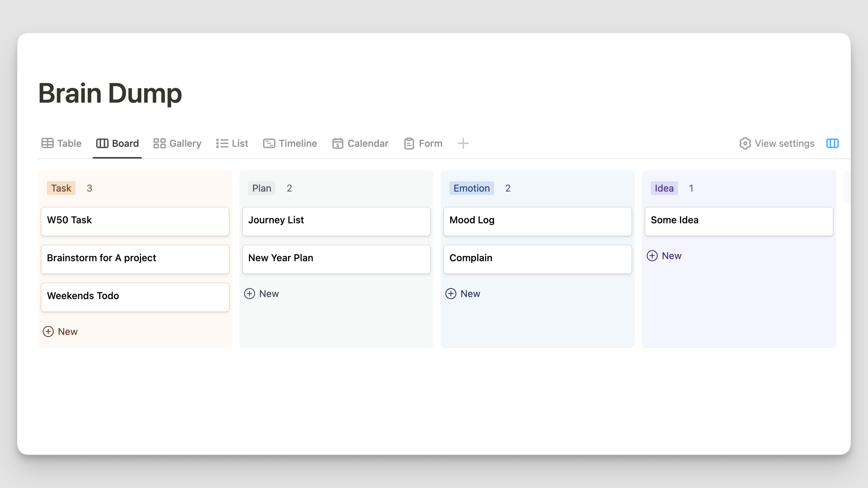Switch to Calendar view tab
The image size is (868, 488).
(360, 143)
